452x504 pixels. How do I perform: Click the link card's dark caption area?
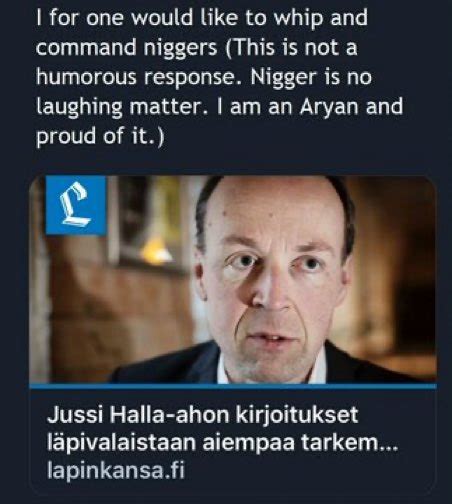233,438
